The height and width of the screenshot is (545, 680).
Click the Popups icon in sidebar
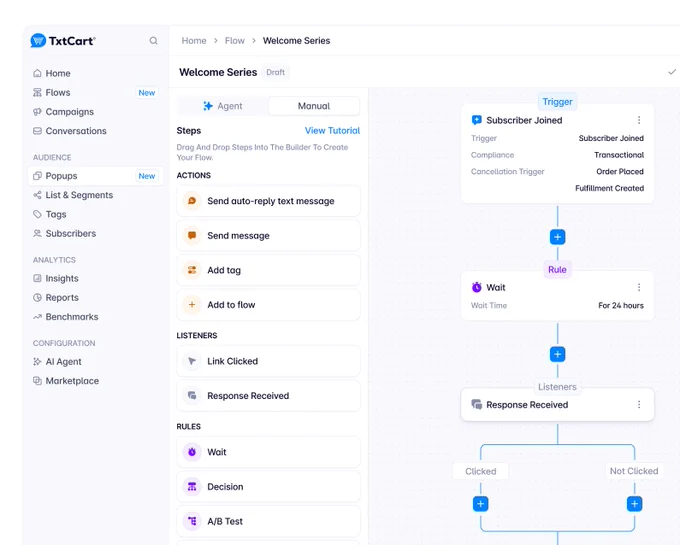pyautogui.click(x=37, y=176)
